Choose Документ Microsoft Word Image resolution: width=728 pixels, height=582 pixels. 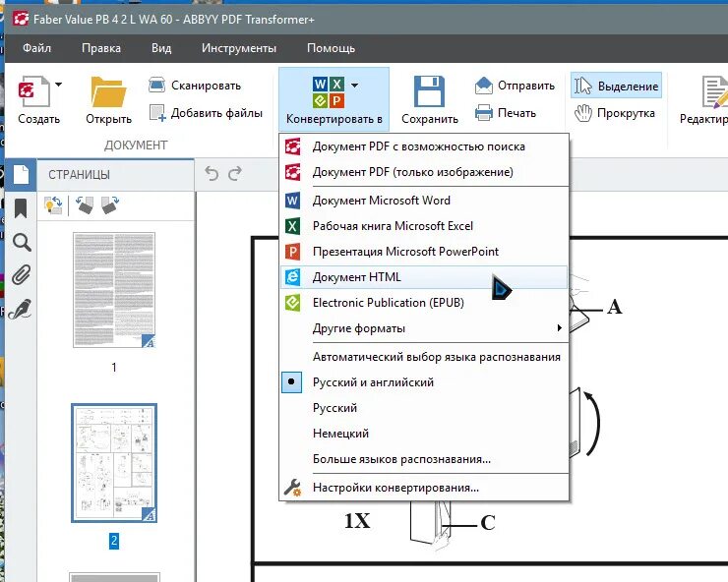click(424, 201)
